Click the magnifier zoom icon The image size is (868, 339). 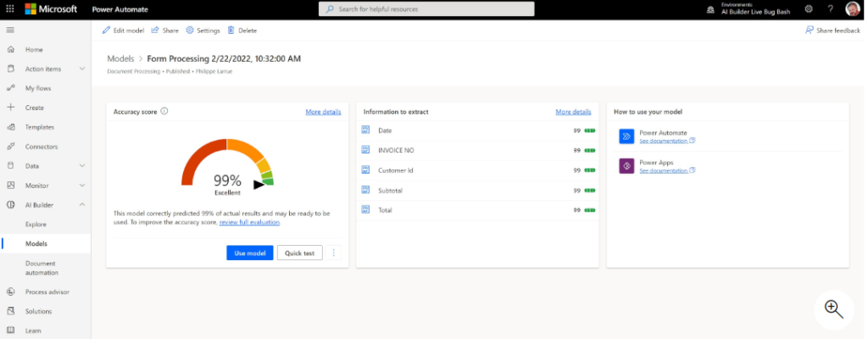(x=833, y=309)
